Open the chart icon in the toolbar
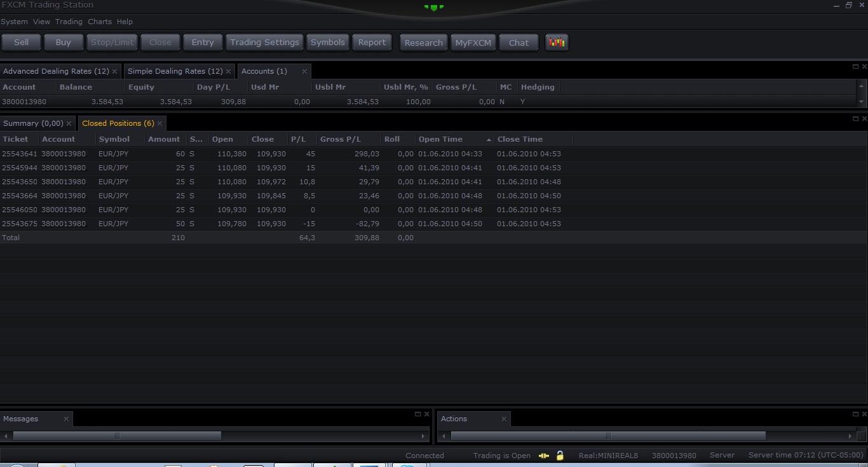Image resolution: width=868 pixels, height=467 pixels. coord(557,43)
